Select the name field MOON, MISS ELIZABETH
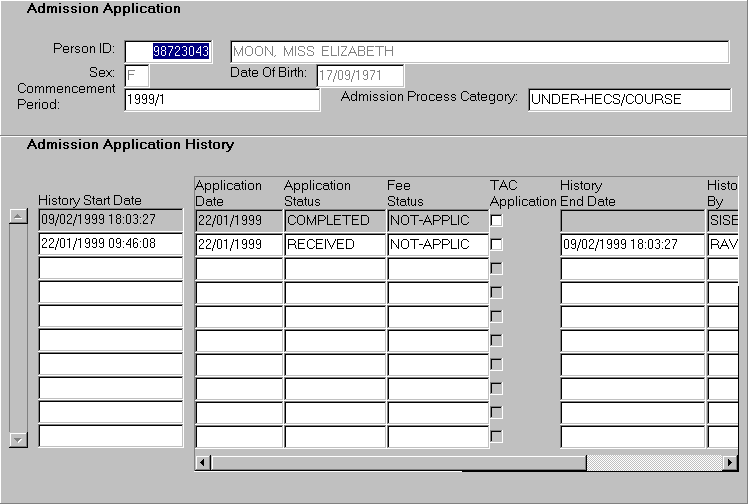The height and width of the screenshot is (504, 748). [479, 51]
